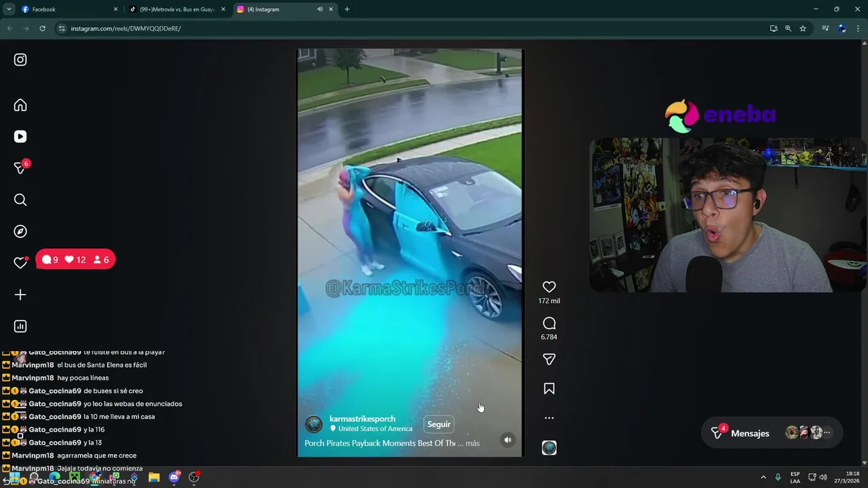Mute the Instagram tab via speaker icon
The height and width of the screenshot is (488, 868).
(x=319, y=9)
